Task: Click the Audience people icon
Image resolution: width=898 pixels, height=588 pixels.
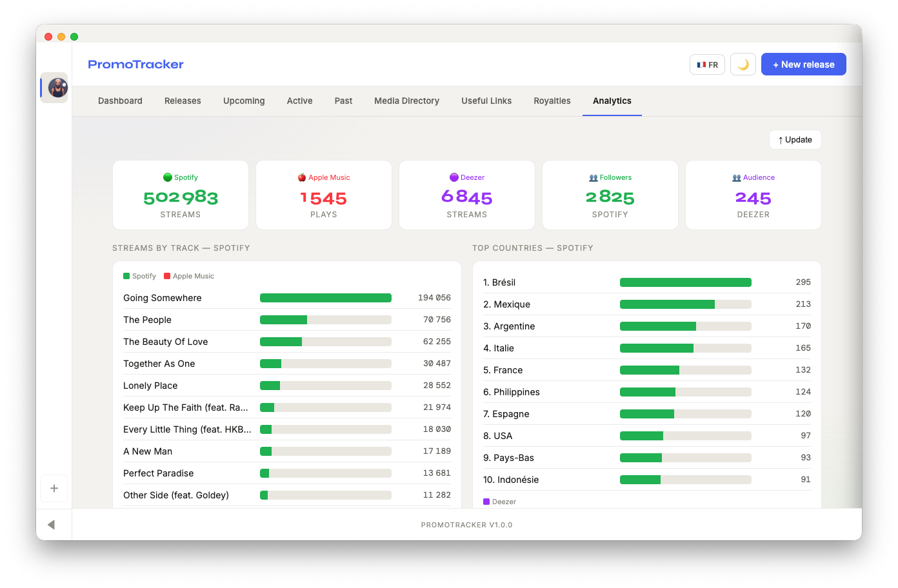Action: [737, 177]
